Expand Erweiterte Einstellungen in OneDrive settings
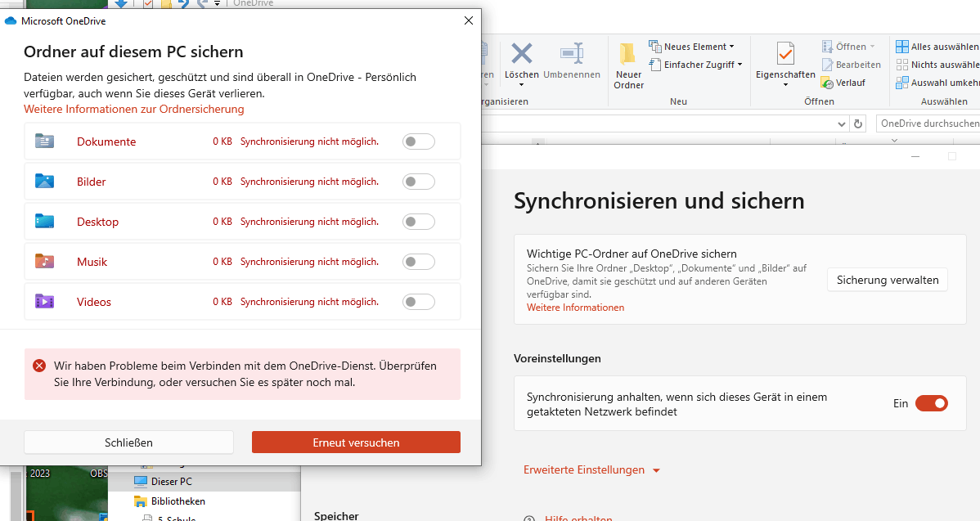The image size is (980, 521). (x=591, y=469)
